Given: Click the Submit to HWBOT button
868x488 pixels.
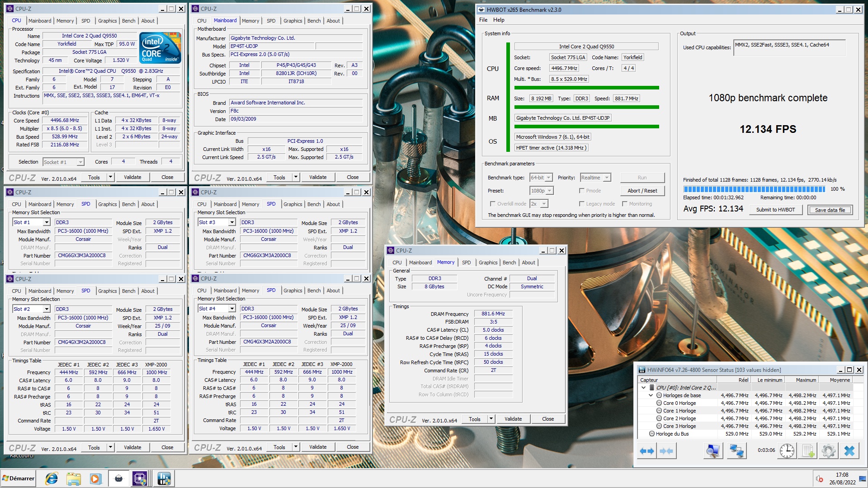Looking at the screenshot, I should pos(775,210).
